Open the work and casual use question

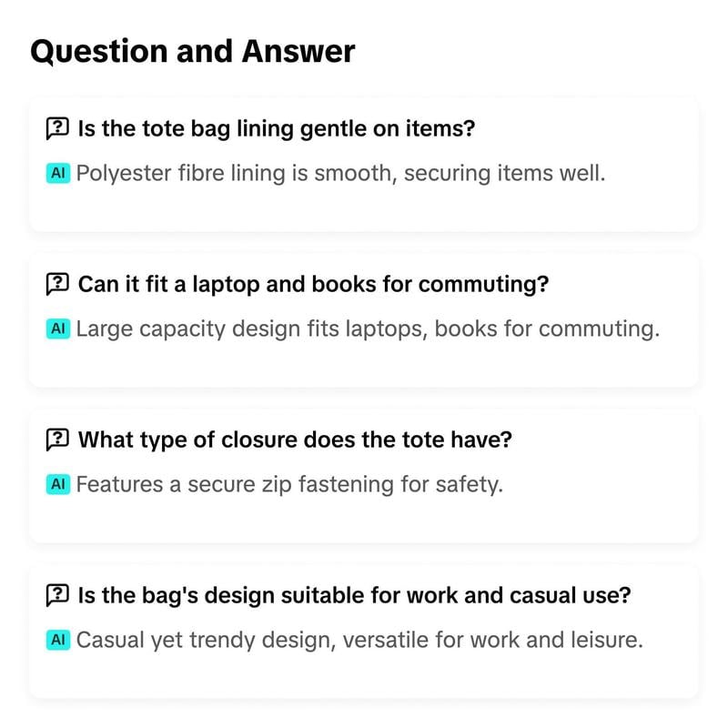click(x=355, y=595)
